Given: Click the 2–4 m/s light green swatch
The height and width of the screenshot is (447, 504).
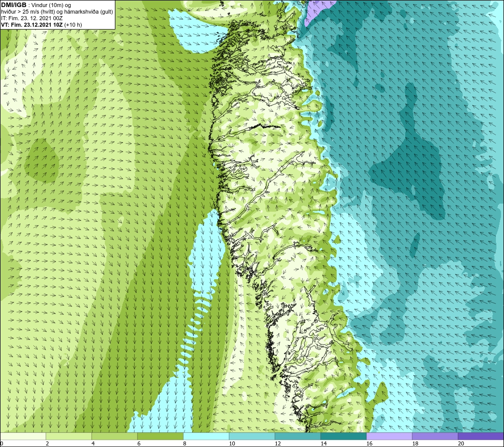Looking at the screenshot, I should [x=69, y=436].
